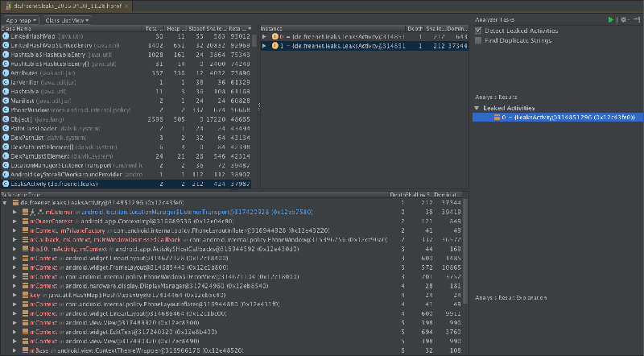Expand instance 0 in the Instance panel
Image resolution: width=644 pixels, height=356 pixels.
coord(266,37)
